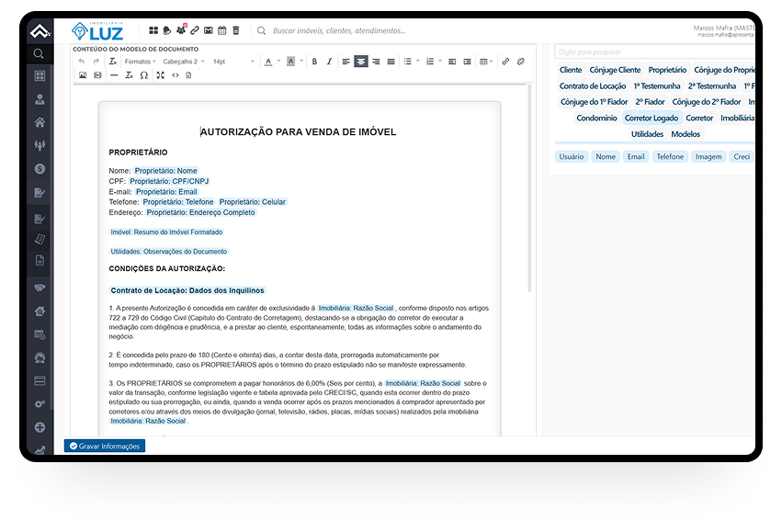
Task: Open the calendar clock icon in sidebar
Action: coord(40,334)
